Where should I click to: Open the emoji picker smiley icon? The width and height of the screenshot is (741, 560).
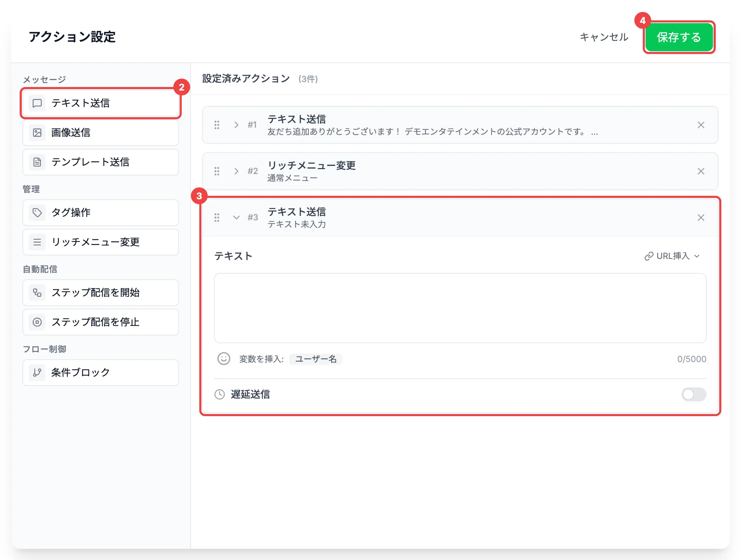pos(224,359)
